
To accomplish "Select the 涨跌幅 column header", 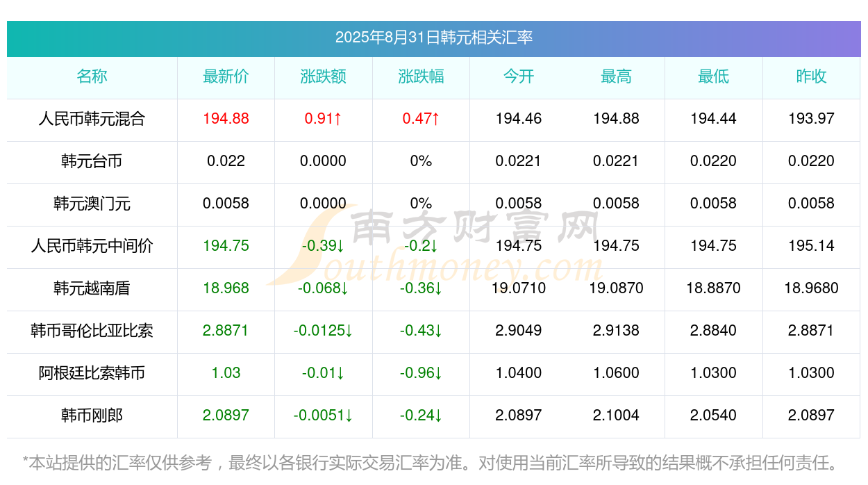I will pyautogui.click(x=421, y=76).
